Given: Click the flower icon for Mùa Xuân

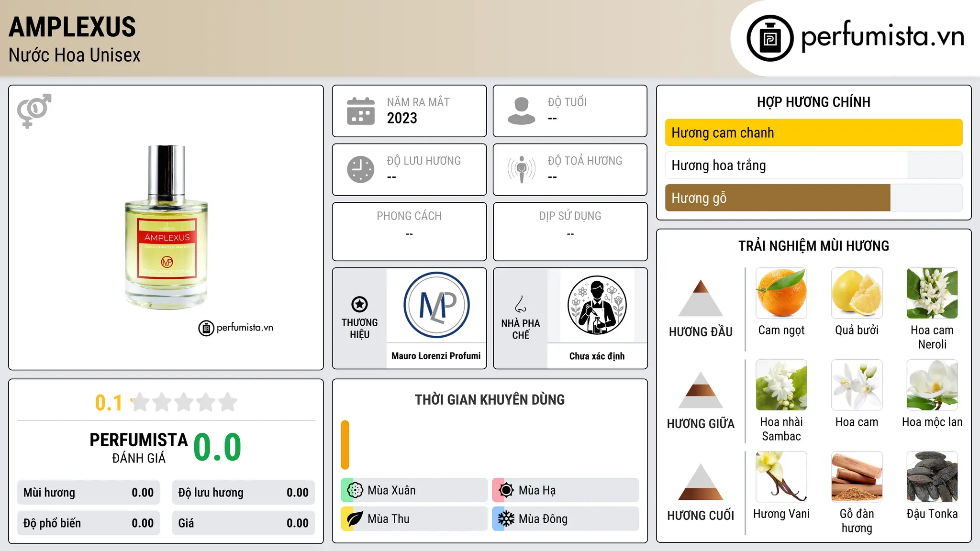Looking at the screenshot, I should 355,490.
